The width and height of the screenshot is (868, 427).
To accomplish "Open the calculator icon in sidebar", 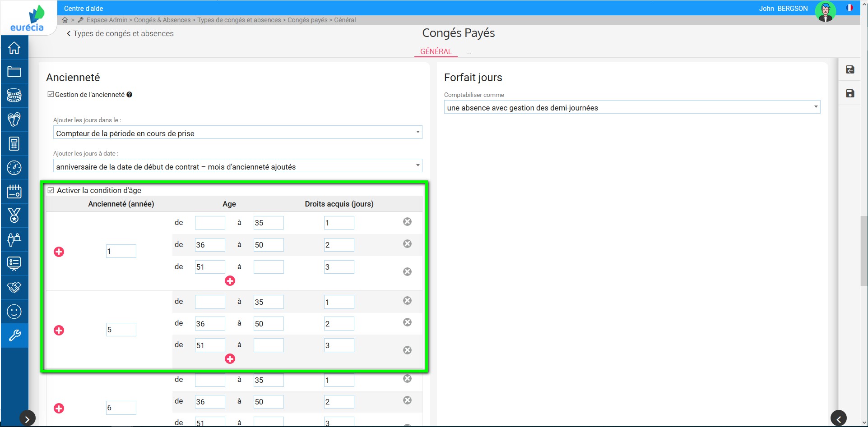I will [14, 144].
